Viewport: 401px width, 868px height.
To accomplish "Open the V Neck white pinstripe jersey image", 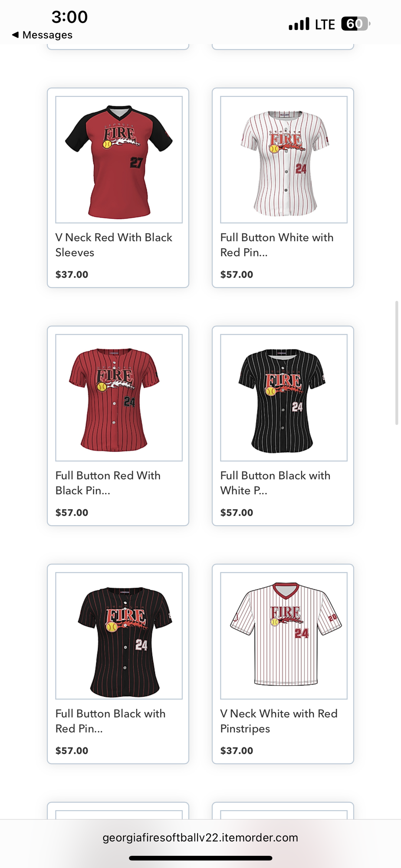I will tap(284, 636).
